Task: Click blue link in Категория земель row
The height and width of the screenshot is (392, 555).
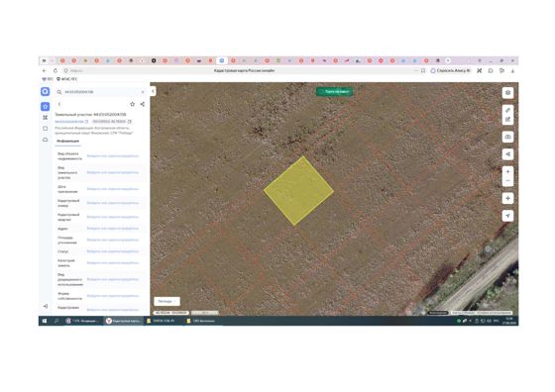Action: click(113, 263)
